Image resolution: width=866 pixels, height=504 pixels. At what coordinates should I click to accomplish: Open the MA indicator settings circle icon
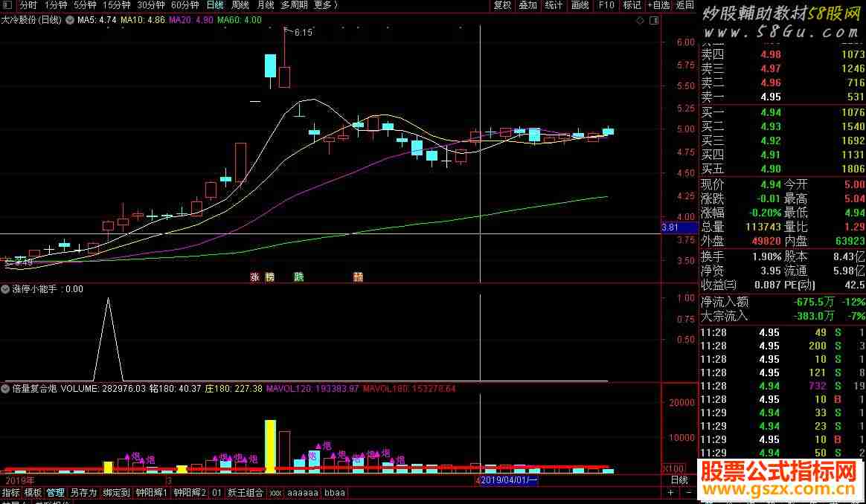[70, 20]
